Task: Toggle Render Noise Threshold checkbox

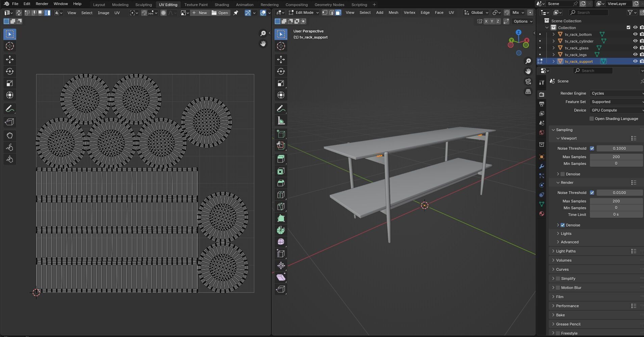Action: [592, 193]
